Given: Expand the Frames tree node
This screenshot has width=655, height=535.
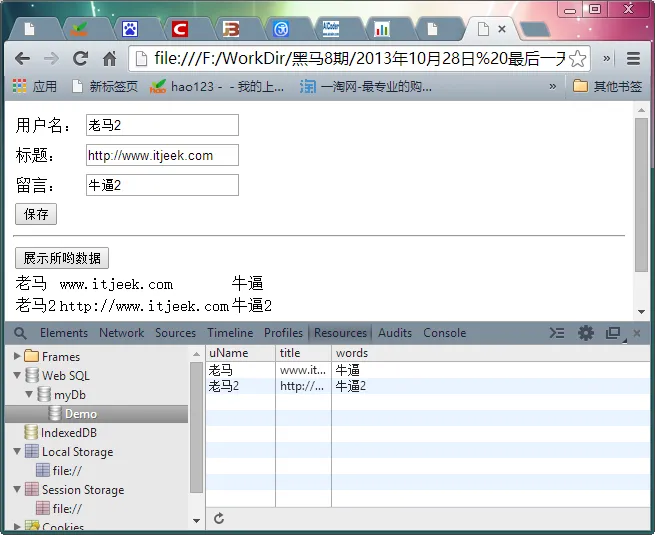Looking at the screenshot, I should pos(17,357).
